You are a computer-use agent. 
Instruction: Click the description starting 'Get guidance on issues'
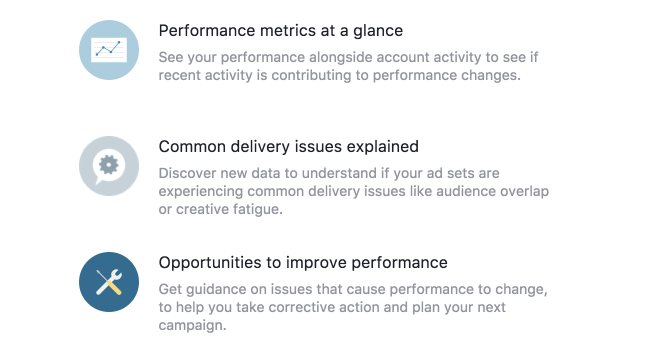point(353,307)
